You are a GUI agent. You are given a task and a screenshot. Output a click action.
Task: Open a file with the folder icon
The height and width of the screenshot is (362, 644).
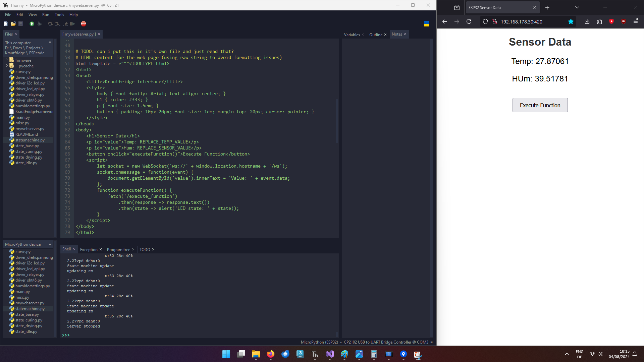[x=13, y=24]
